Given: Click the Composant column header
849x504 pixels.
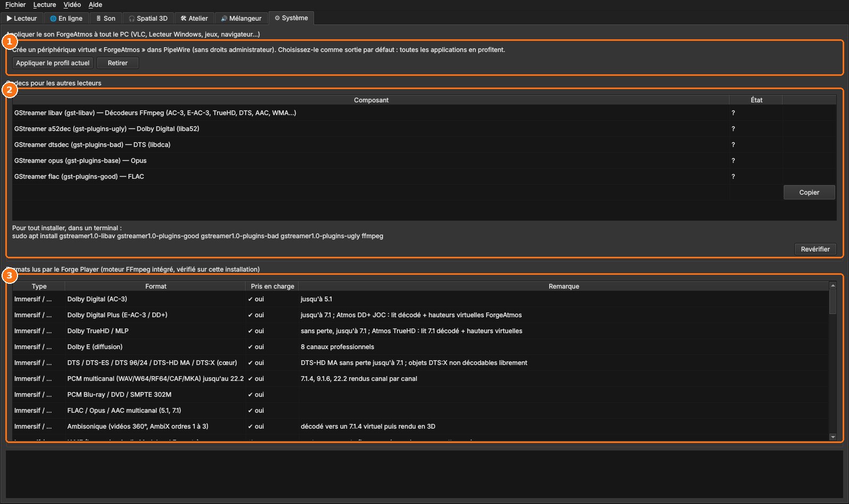Looking at the screenshot, I should tap(371, 100).
